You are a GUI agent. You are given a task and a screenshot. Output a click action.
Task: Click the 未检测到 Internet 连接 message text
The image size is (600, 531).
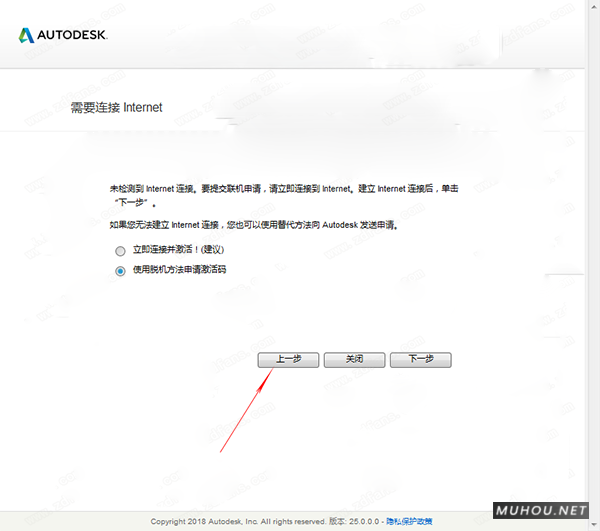[x=284, y=195]
